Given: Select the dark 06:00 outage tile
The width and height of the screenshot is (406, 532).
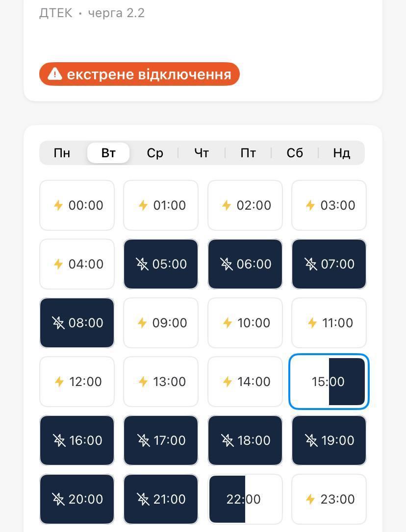Looking at the screenshot, I should coord(245,264).
